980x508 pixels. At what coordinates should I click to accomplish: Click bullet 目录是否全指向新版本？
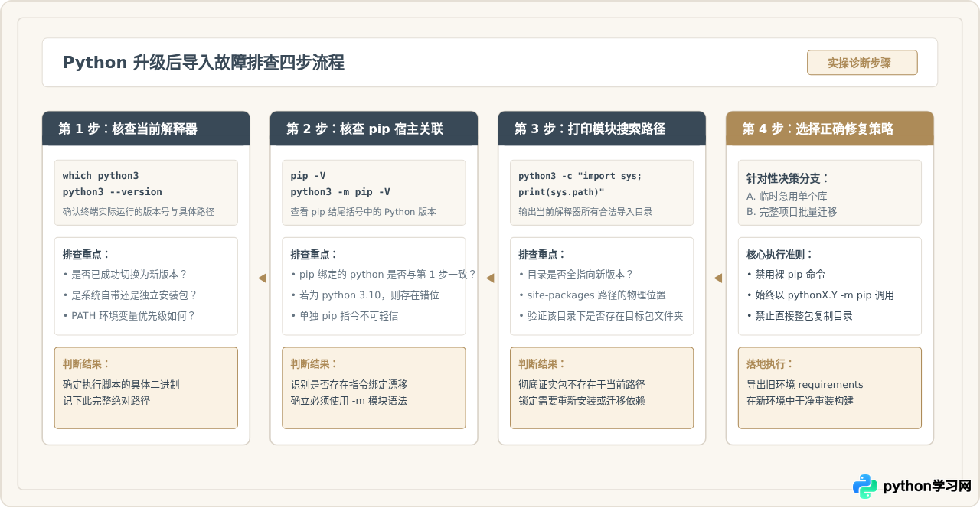coord(576,275)
